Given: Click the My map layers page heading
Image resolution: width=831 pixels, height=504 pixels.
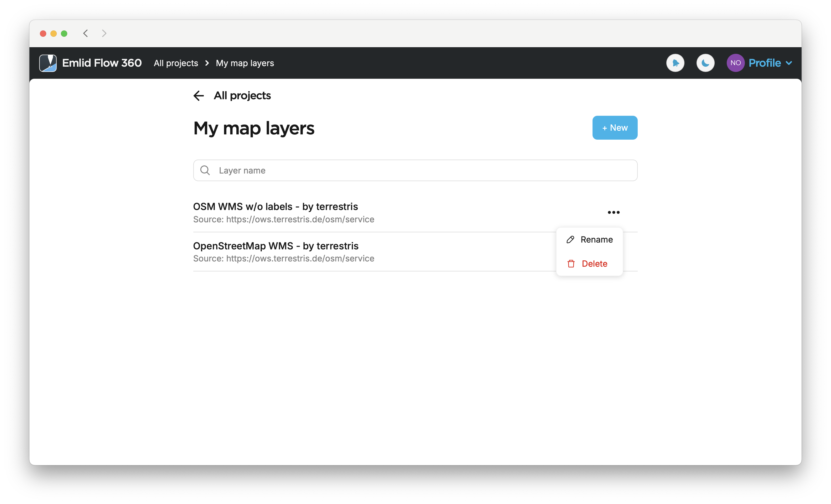Looking at the screenshot, I should pos(254,128).
